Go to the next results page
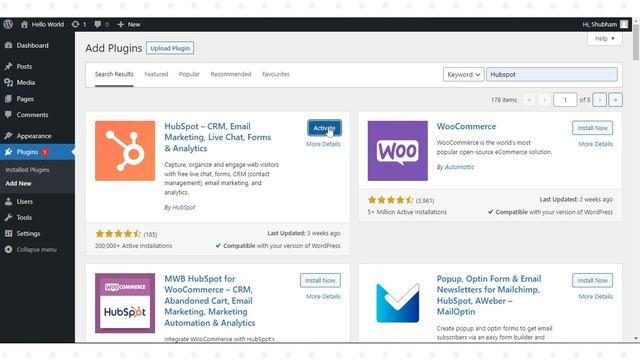Image resolution: width=640 pixels, height=360 pixels. click(x=600, y=100)
